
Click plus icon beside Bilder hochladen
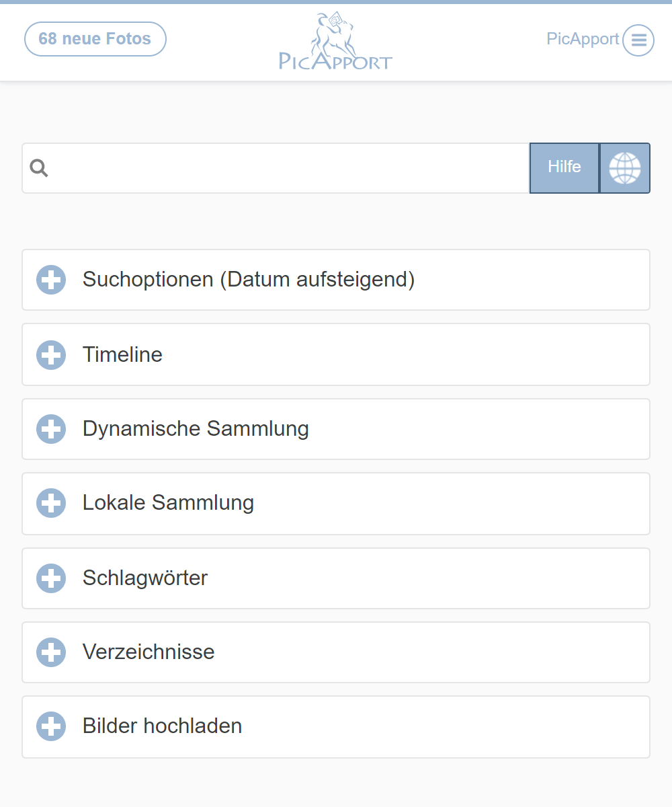click(51, 726)
